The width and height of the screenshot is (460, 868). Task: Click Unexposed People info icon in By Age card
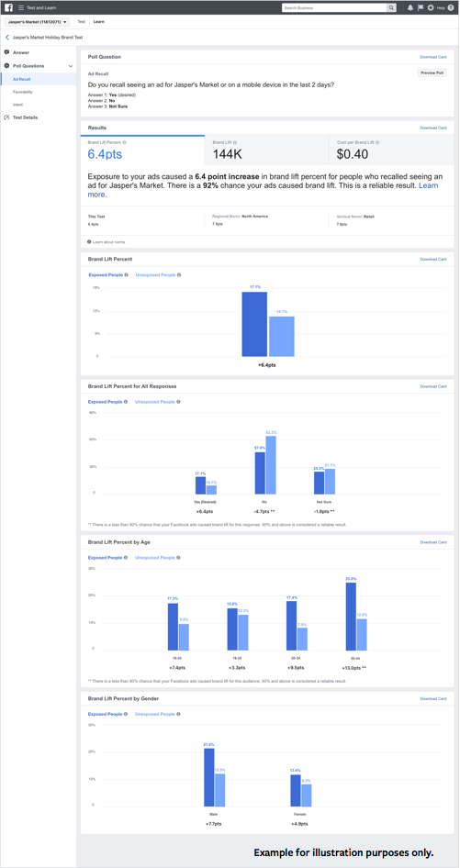178,558
